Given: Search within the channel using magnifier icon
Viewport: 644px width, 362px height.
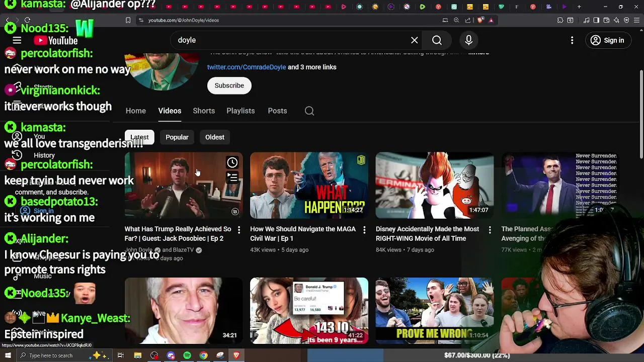Looking at the screenshot, I should 309,111.
